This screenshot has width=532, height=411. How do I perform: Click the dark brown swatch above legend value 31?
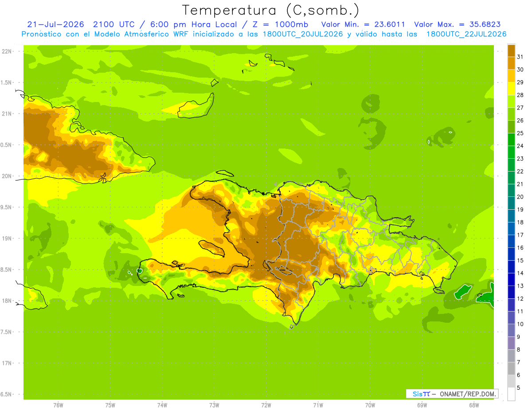(511, 51)
